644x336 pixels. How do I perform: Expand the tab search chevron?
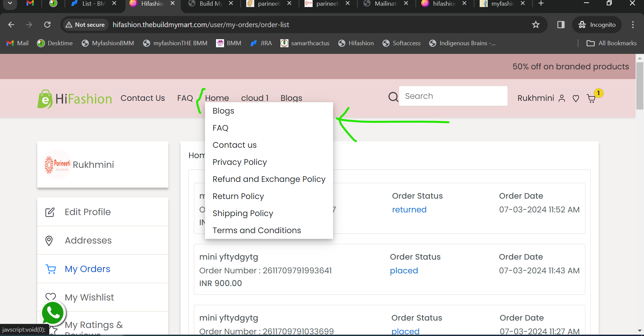click(x=10, y=3)
